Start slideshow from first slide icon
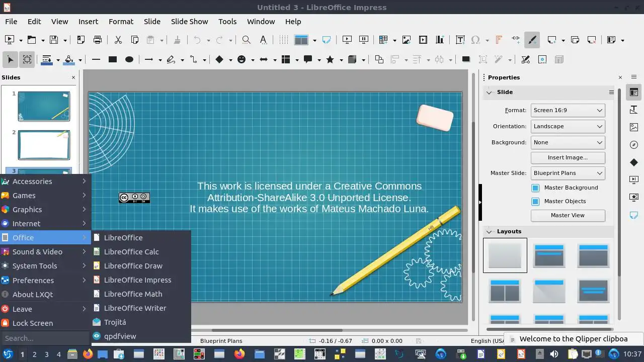The height and width of the screenshot is (362, 644). coord(347,40)
